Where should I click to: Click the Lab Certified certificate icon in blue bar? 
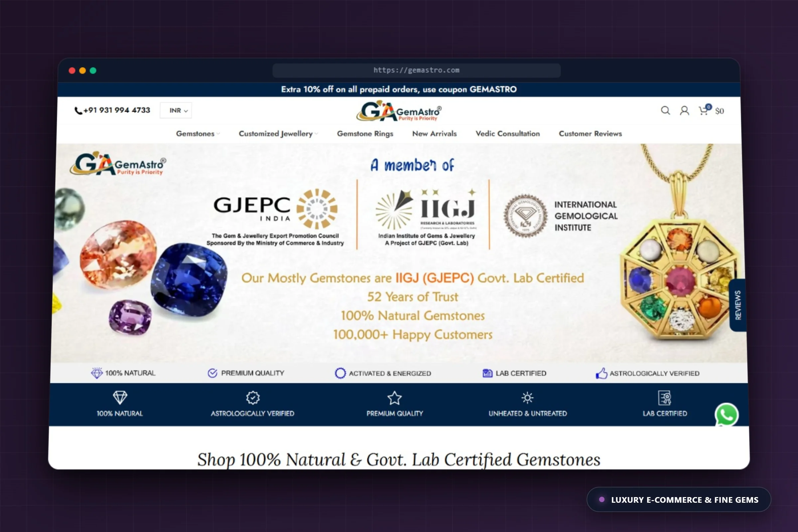click(x=665, y=398)
